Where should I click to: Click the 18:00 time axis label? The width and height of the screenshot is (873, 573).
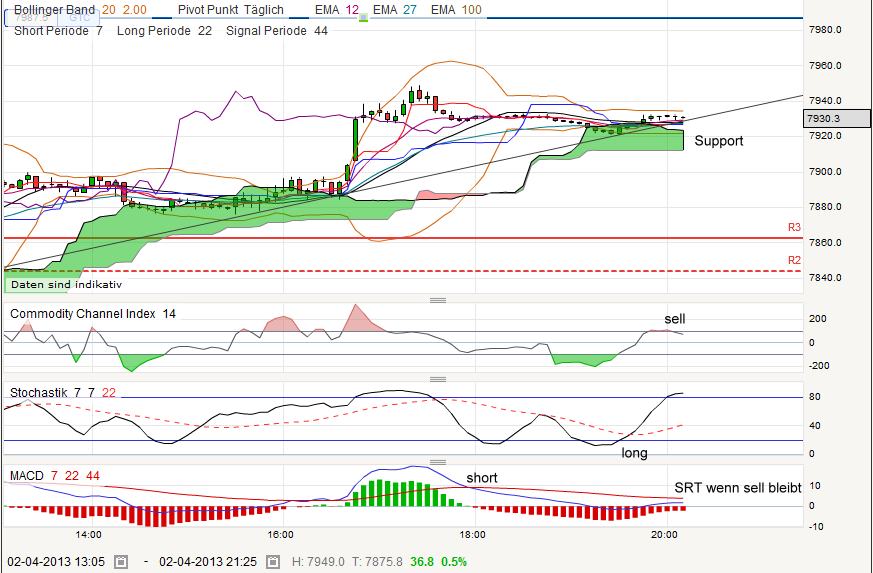(472, 535)
